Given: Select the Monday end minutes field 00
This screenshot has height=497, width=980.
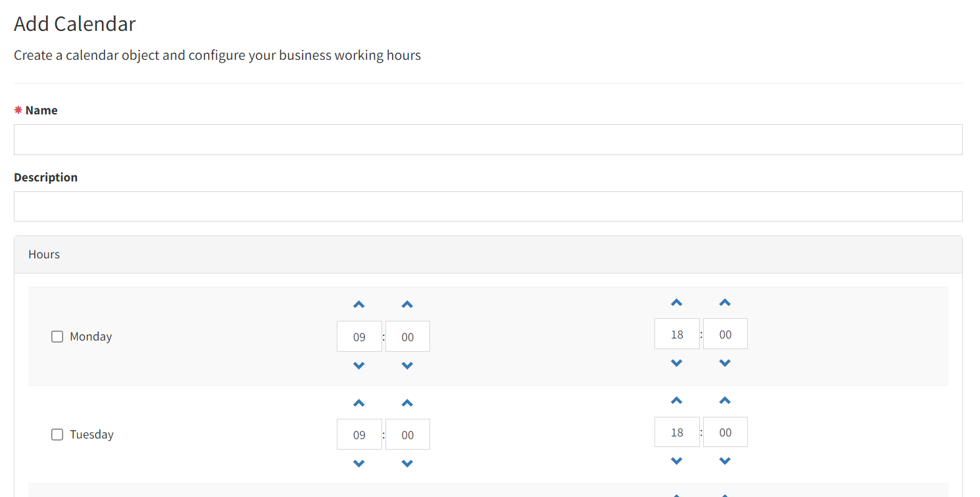Looking at the screenshot, I should click(x=725, y=334).
